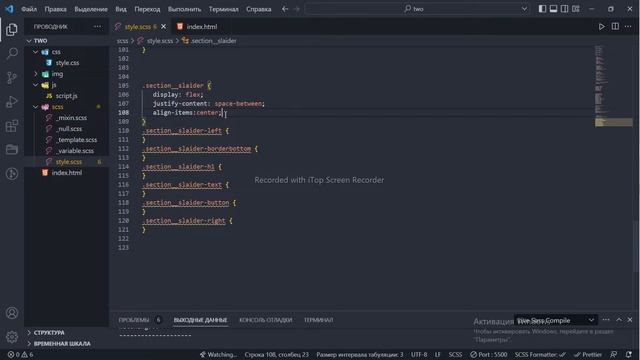640x360 pixels.
Task: Open editor More Actions ellipsis
Action: click(x=628, y=27)
